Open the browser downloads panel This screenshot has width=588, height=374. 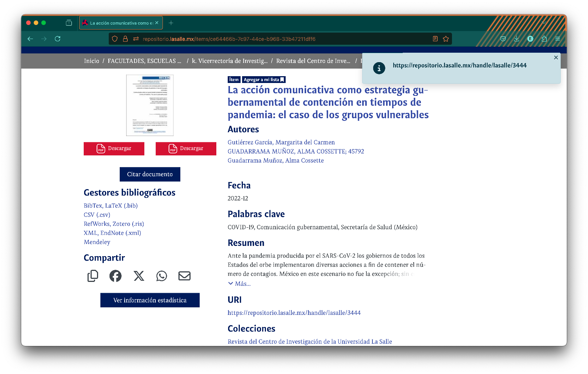point(516,39)
